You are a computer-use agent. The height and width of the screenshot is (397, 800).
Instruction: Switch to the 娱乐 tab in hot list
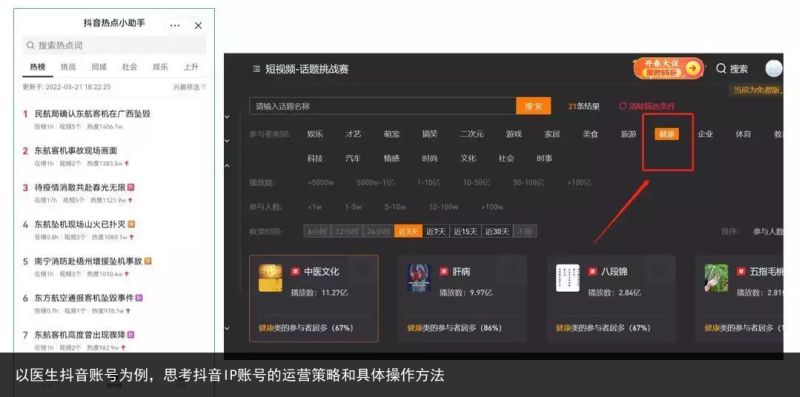[x=160, y=67]
